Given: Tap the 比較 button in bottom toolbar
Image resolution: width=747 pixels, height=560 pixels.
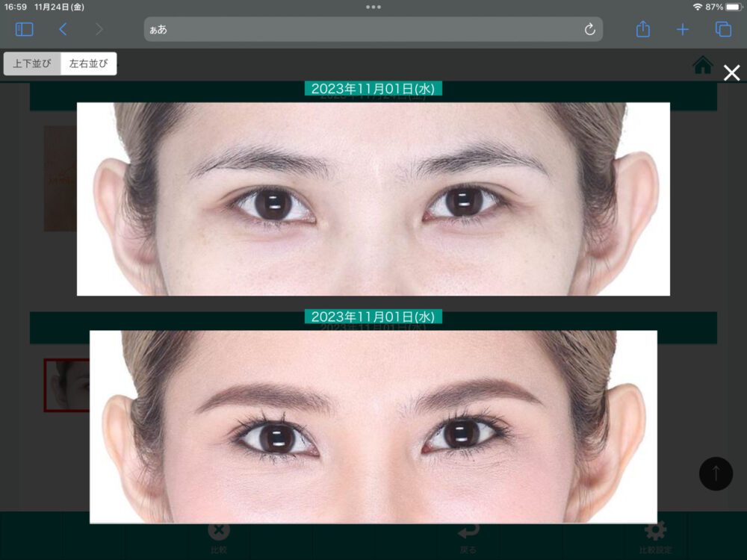Looking at the screenshot, I should pos(219,536).
